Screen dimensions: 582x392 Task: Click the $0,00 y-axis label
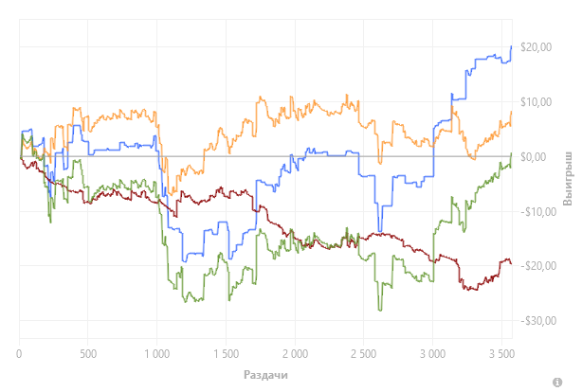tap(534, 157)
